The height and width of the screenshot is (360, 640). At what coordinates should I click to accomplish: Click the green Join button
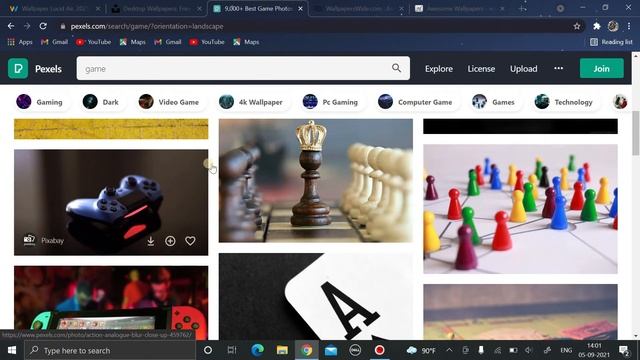click(x=602, y=68)
